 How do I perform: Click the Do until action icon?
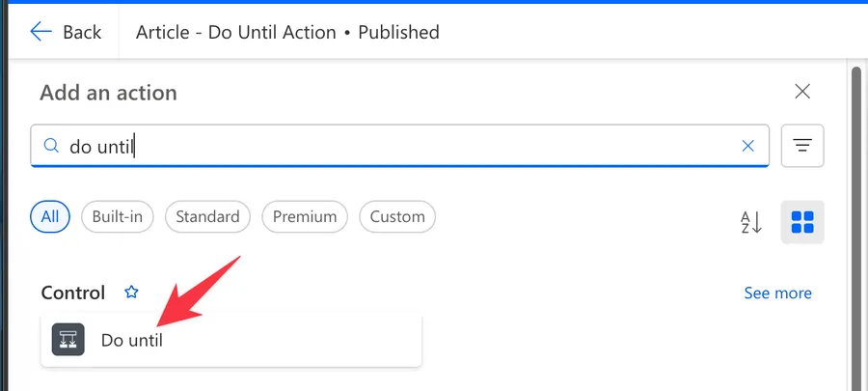(68, 340)
